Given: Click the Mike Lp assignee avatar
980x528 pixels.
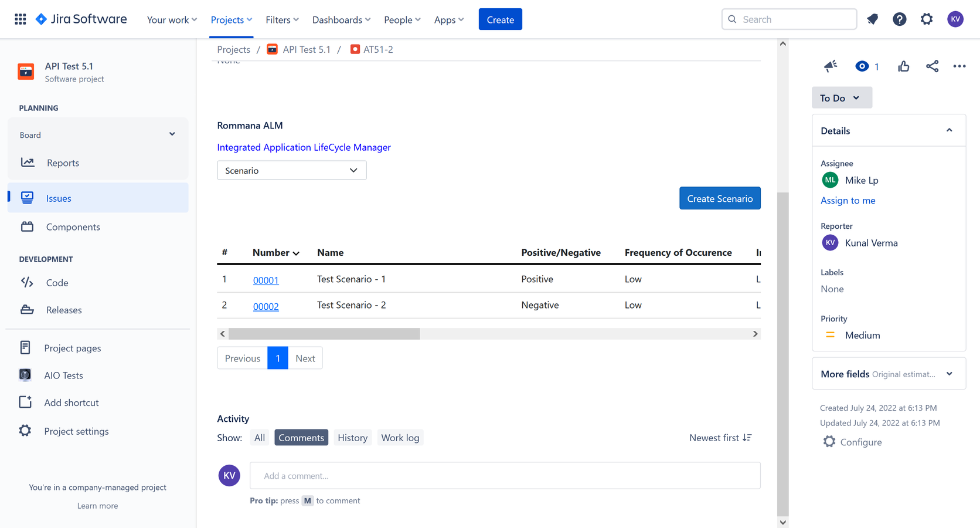Looking at the screenshot, I should tap(830, 180).
